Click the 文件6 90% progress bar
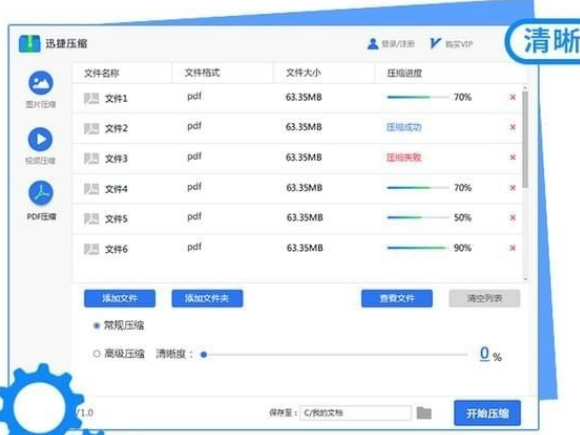The height and width of the screenshot is (435, 580). point(418,248)
